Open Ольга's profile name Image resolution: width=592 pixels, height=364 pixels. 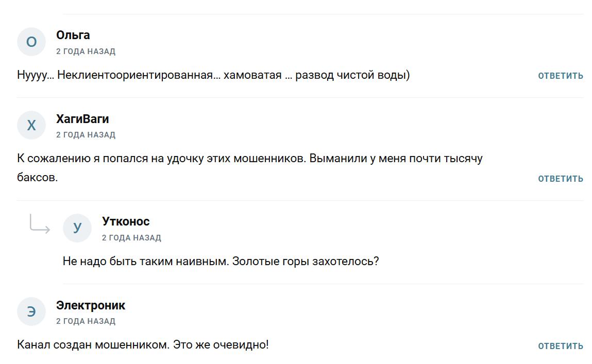pos(73,35)
